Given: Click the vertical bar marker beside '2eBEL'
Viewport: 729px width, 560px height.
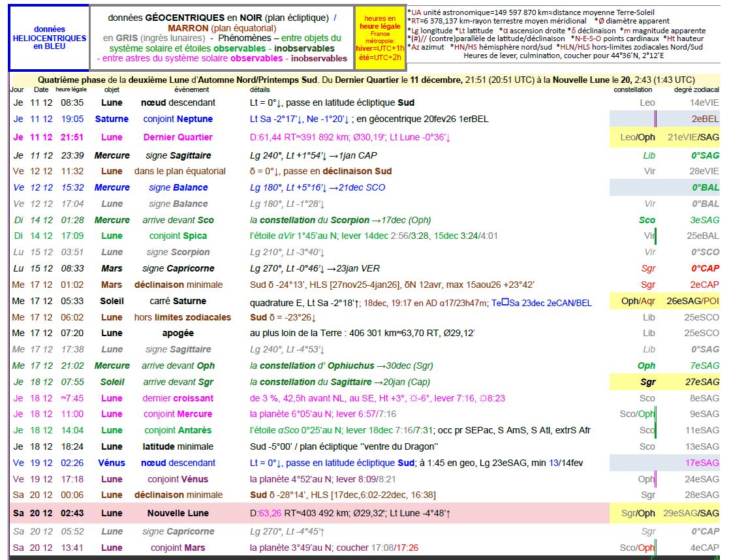Looking at the screenshot, I should coord(655,119).
